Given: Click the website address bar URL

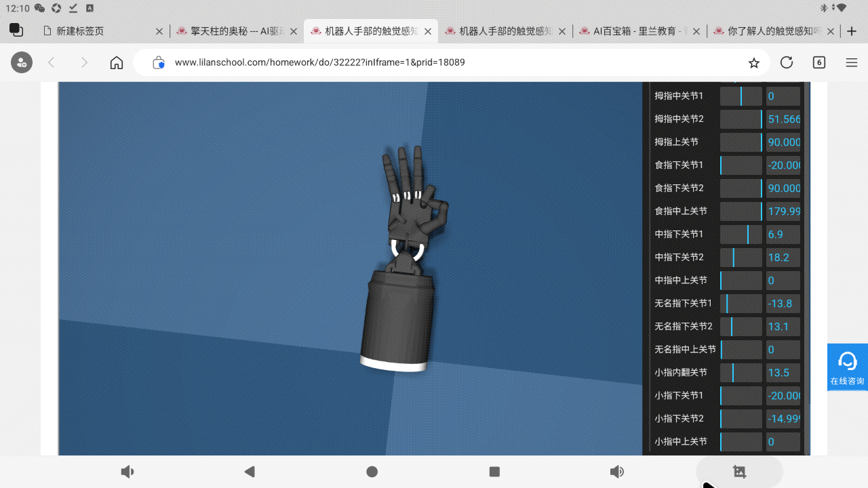Looking at the screenshot, I should click(x=319, y=63).
